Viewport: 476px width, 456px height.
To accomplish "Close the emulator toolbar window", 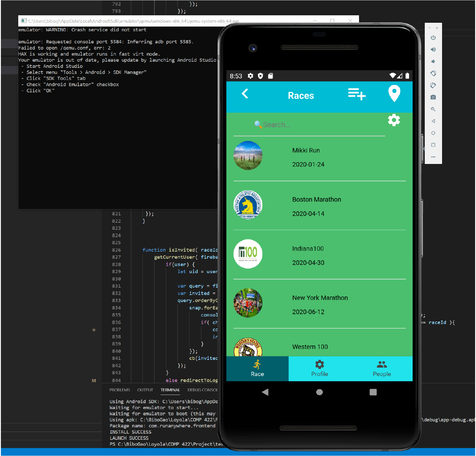I will [437, 28].
